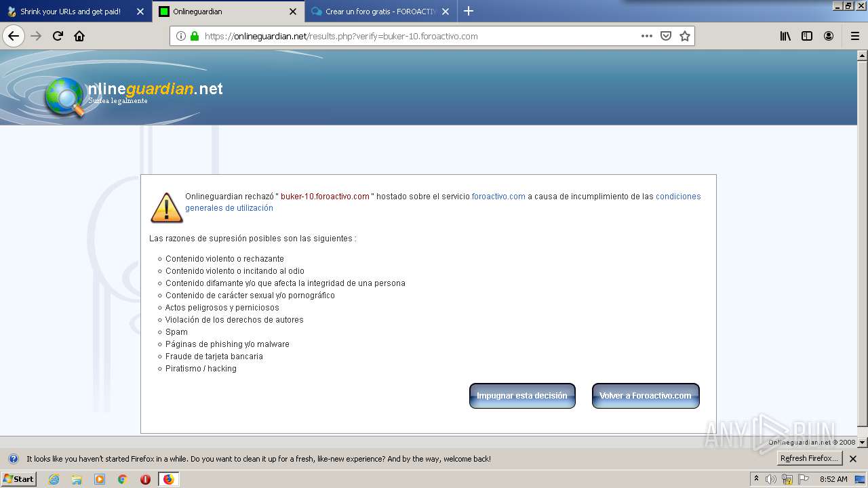
Task: Open the foroactivo.com service link
Action: point(498,197)
